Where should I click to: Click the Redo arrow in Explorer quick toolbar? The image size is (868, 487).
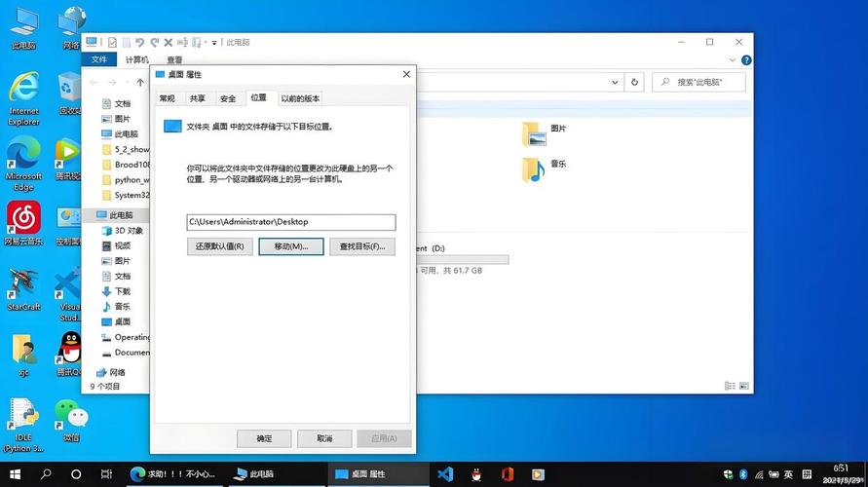(155, 42)
